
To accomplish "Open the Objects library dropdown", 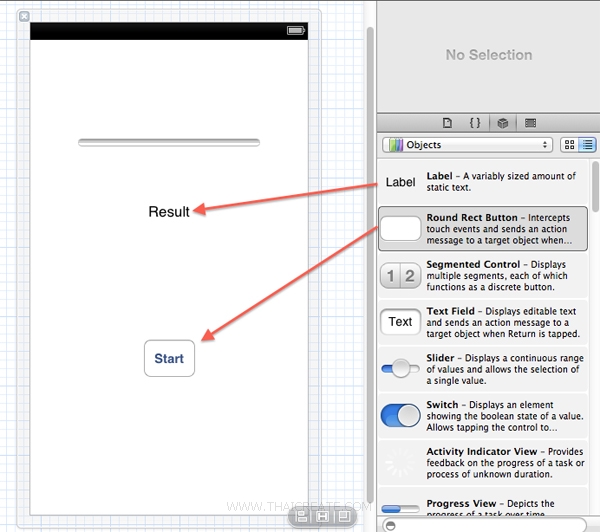I will coord(467,145).
